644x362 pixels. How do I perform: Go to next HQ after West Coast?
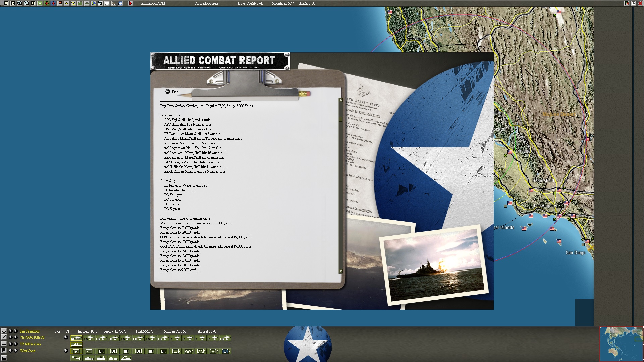pyautogui.click(x=15, y=351)
